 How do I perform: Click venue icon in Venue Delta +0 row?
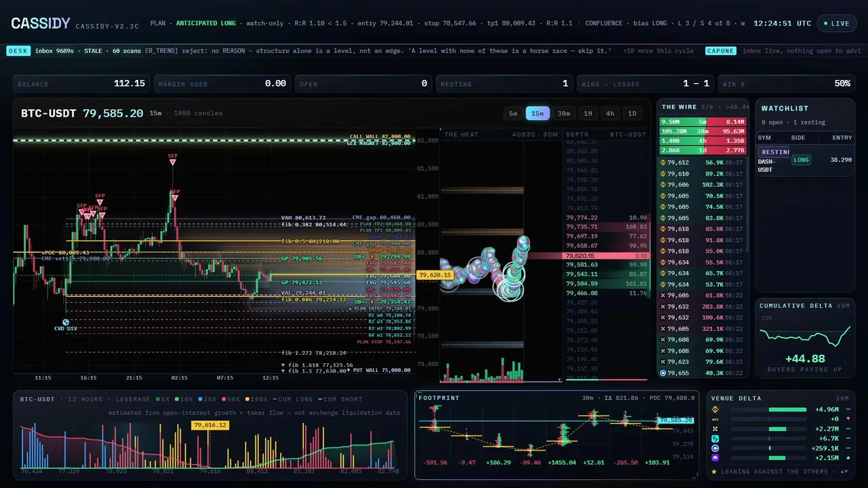point(714,419)
